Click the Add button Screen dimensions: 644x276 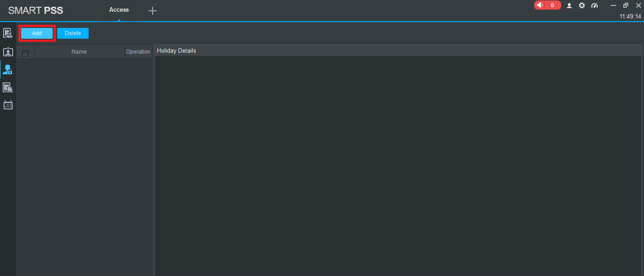[x=37, y=33]
